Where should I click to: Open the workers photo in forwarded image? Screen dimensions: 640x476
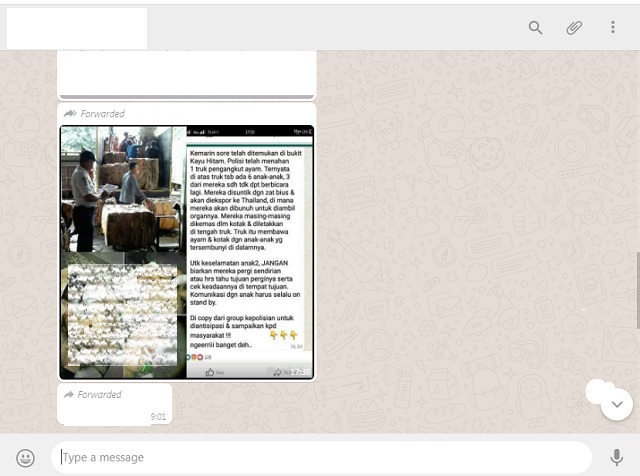click(122, 190)
